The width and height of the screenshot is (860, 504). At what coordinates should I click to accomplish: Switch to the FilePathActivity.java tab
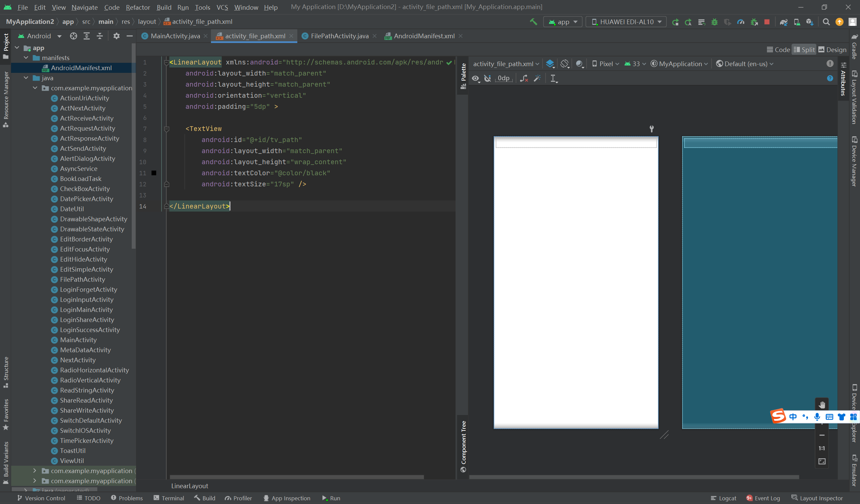point(339,36)
